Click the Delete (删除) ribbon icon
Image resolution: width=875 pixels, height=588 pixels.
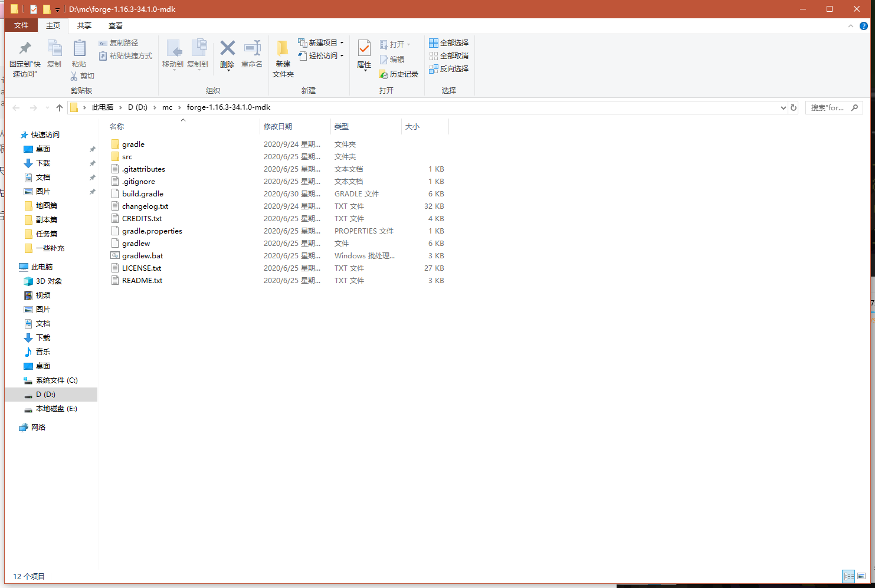tap(227, 49)
